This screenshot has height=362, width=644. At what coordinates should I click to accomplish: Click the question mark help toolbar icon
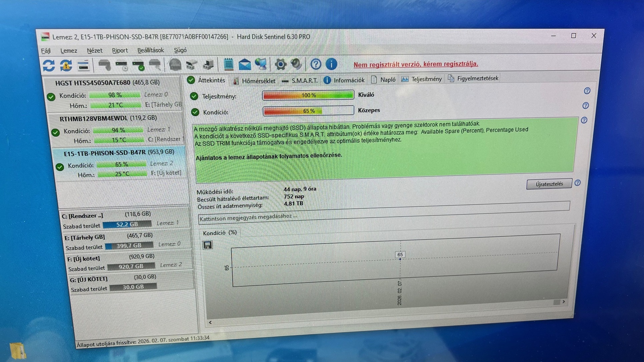tap(315, 64)
